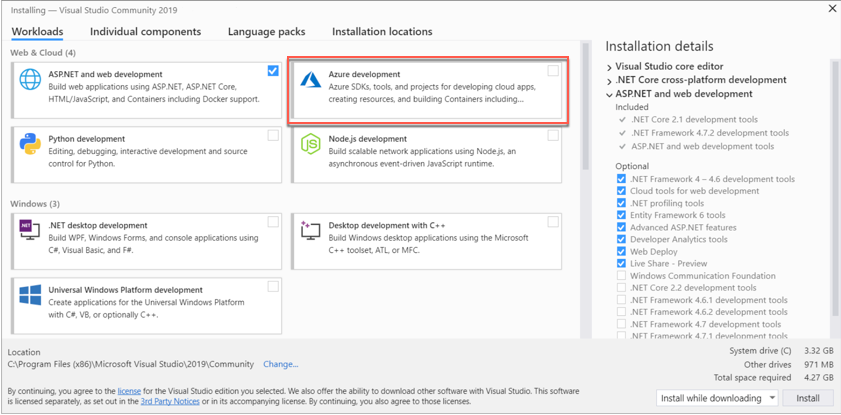The width and height of the screenshot is (841, 415).
Task: Open the Install while downloading dropdown
Action: 717,398
